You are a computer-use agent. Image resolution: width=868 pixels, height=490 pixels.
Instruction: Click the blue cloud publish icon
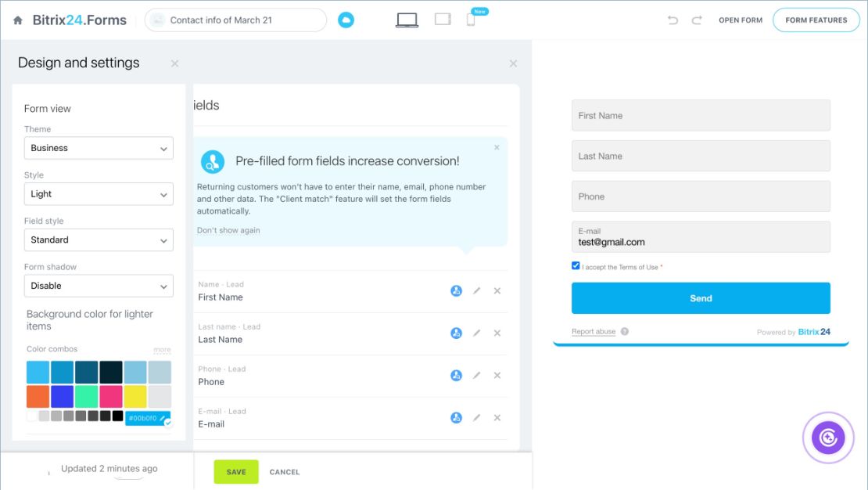point(346,20)
